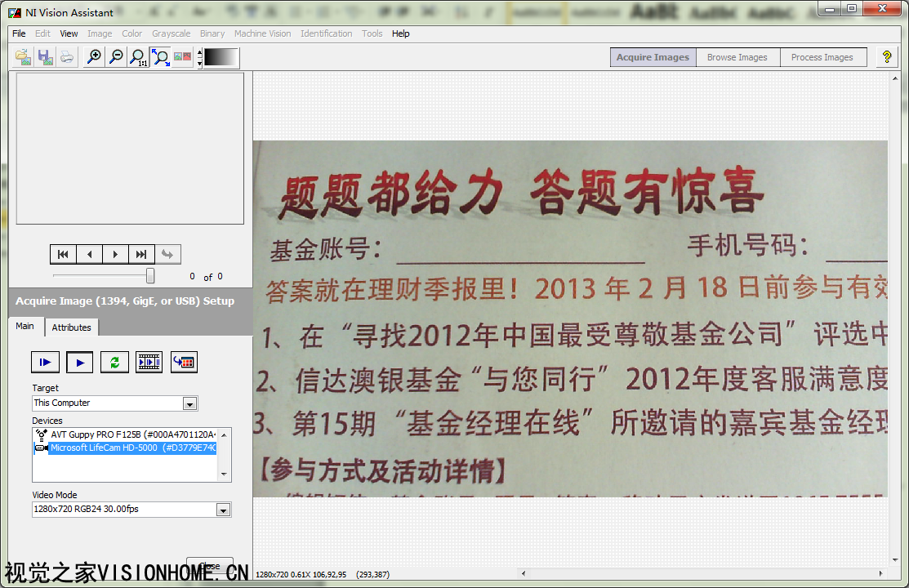This screenshot has height=588, width=909.
Task: Toggle the Acquire Continuous Images play button
Action: coord(80,363)
